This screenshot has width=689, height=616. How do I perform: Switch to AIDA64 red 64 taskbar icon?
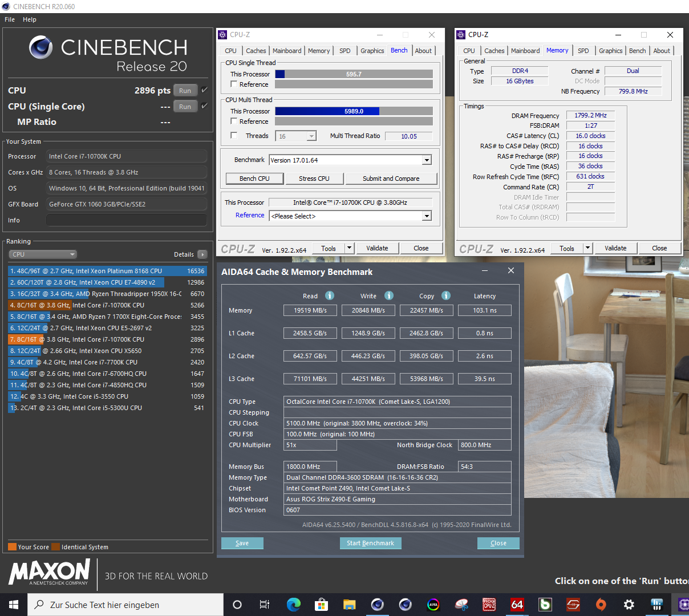(x=517, y=605)
